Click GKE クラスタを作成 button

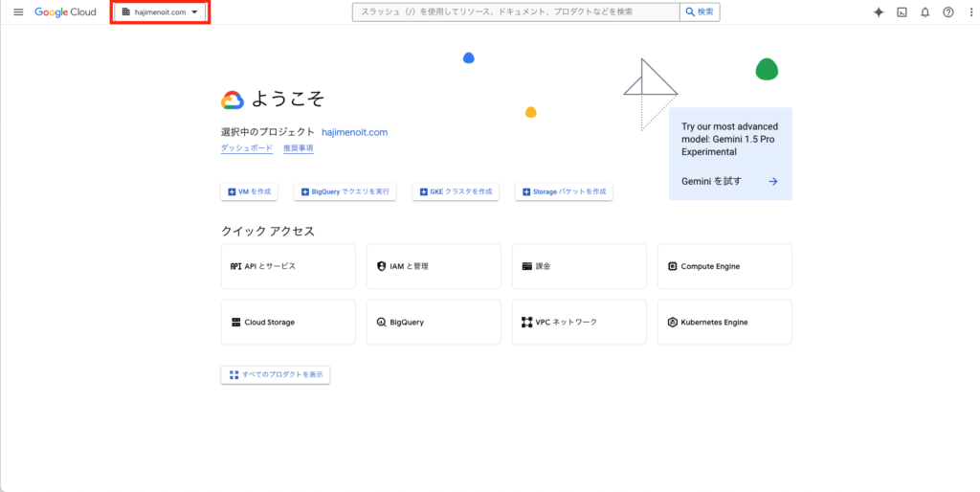[x=456, y=192]
